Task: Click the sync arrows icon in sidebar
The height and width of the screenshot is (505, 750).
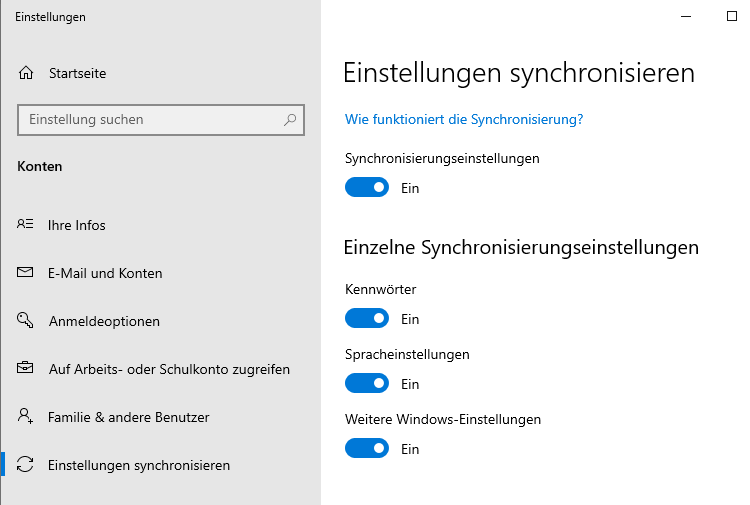Action: pos(26,465)
